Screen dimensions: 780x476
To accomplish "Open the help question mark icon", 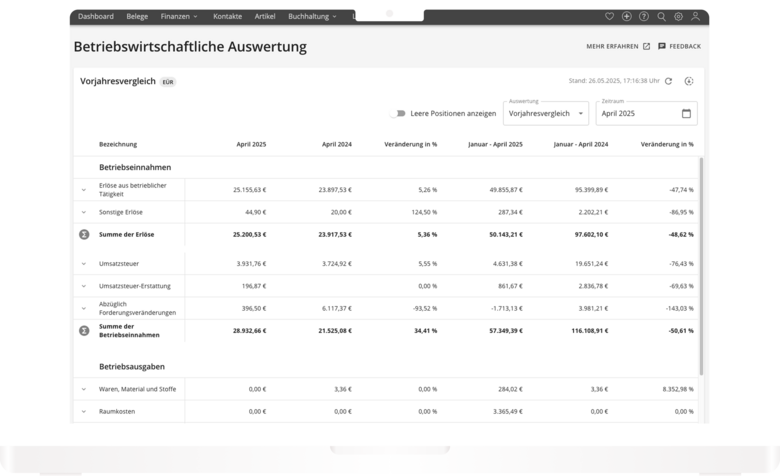I will [643, 17].
